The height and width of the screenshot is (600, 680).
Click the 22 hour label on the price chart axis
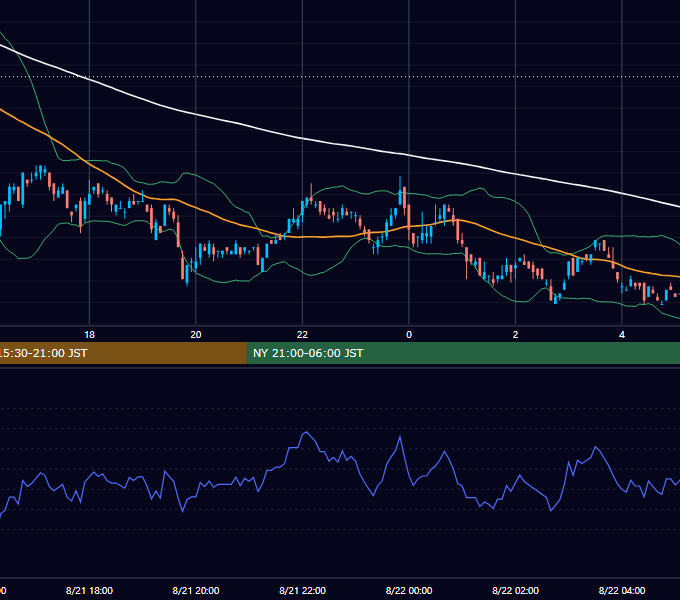[x=302, y=335]
